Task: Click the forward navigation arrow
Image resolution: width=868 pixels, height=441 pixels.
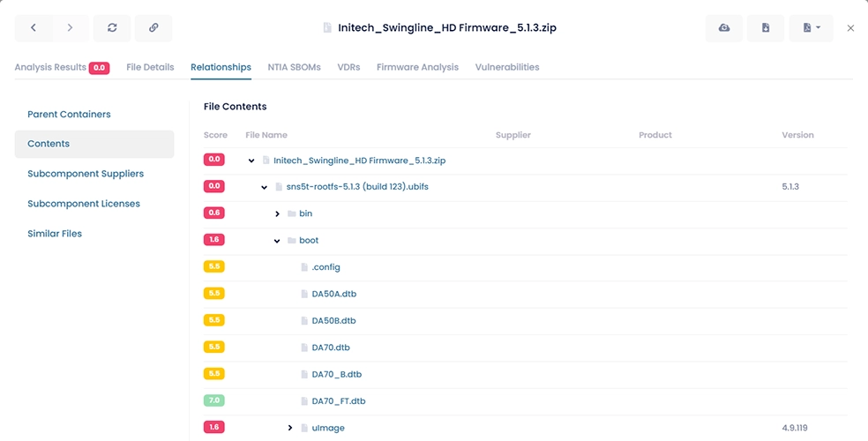Action: tap(69, 28)
